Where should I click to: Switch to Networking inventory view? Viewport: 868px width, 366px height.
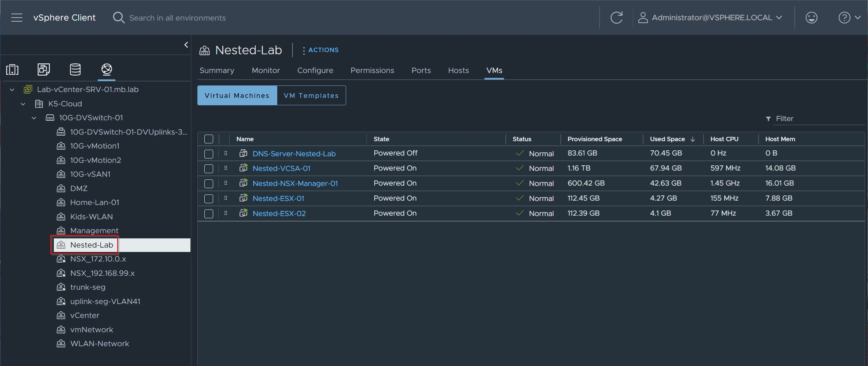(x=107, y=69)
